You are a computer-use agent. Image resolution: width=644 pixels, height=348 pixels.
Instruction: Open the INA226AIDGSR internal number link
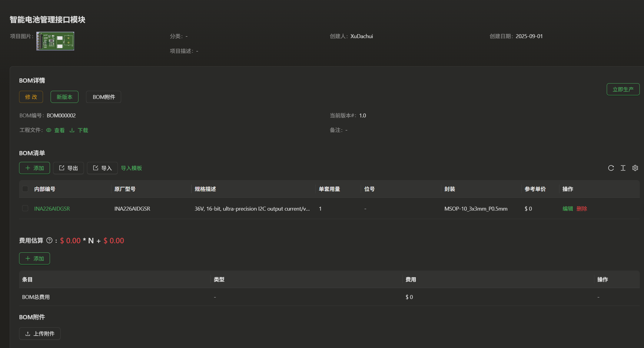(52, 208)
